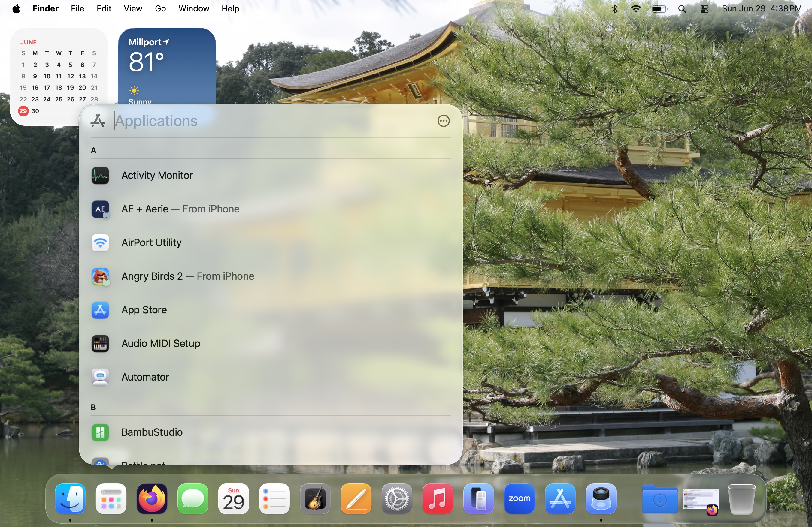This screenshot has width=812, height=527.
Task: Open App Store from the Dock
Action: [560, 499]
